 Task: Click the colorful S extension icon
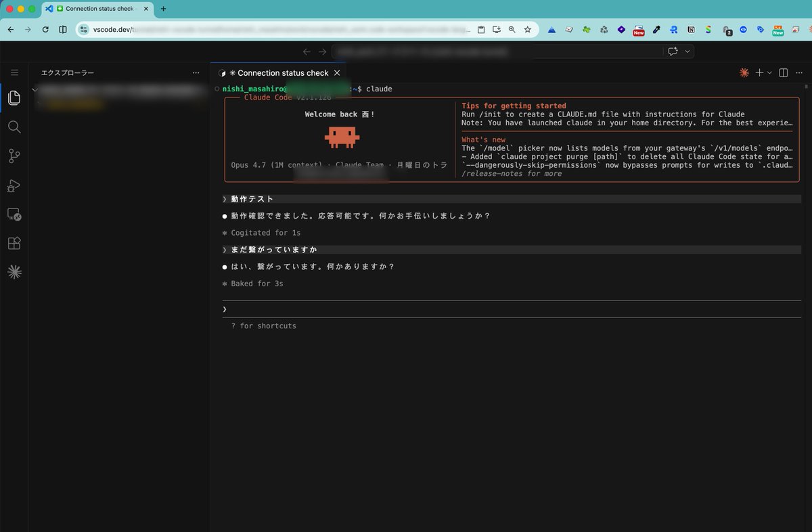[x=708, y=30]
